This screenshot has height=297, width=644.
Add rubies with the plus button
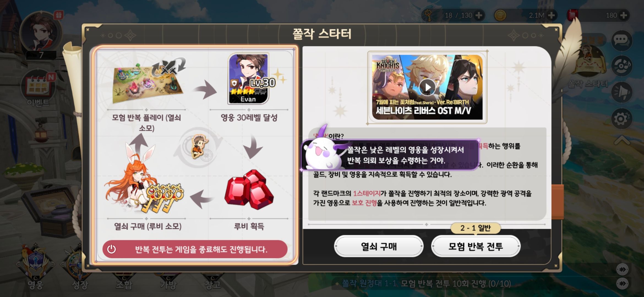[x=624, y=15]
